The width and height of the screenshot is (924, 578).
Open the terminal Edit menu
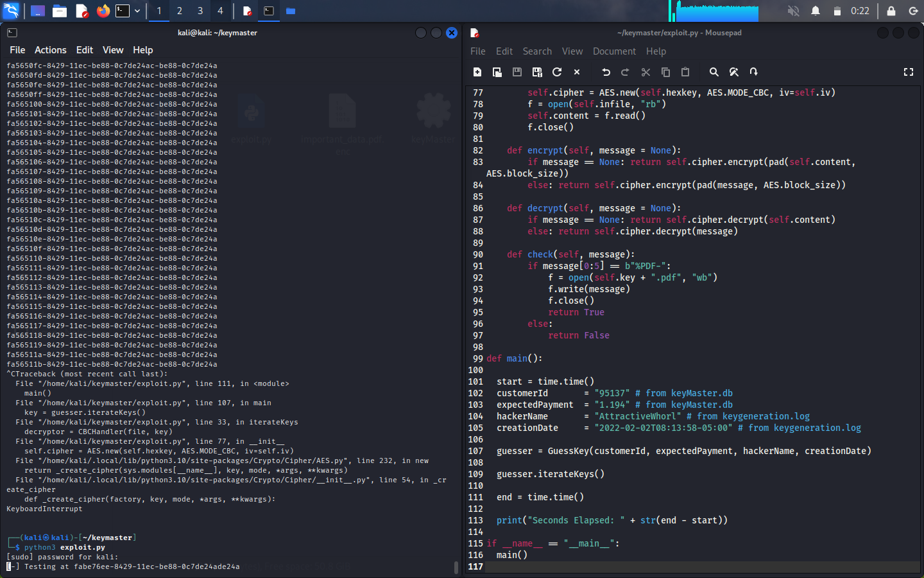click(x=85, y=50)
